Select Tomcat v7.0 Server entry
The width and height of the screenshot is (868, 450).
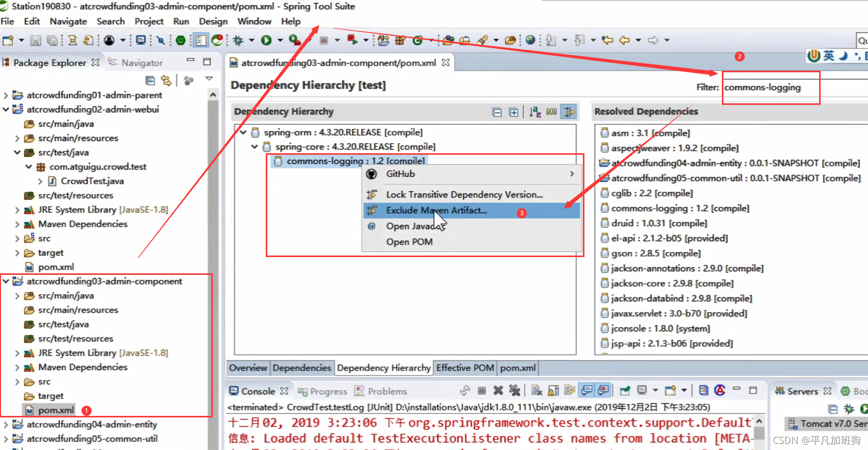[827, 424]
